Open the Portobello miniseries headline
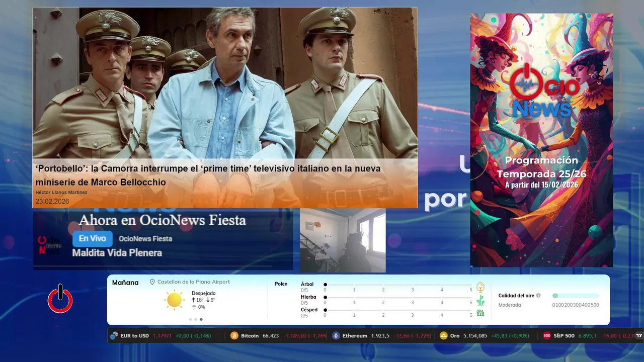 point(208,175)
